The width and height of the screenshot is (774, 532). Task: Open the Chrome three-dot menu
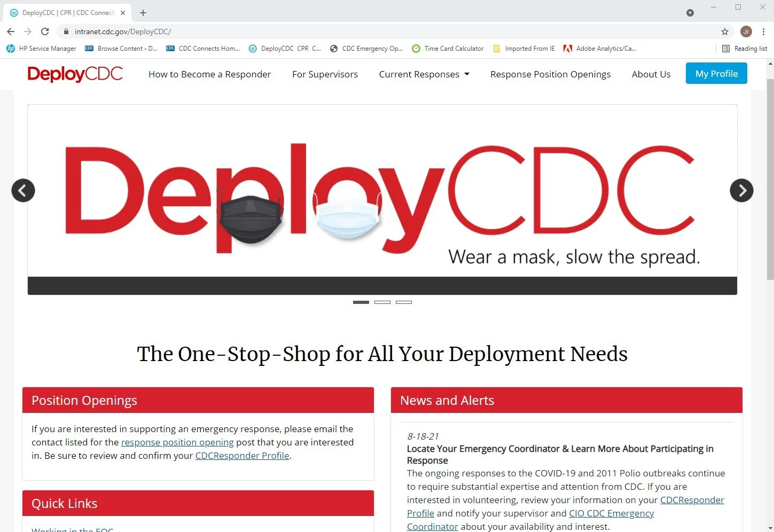(764, 32)
